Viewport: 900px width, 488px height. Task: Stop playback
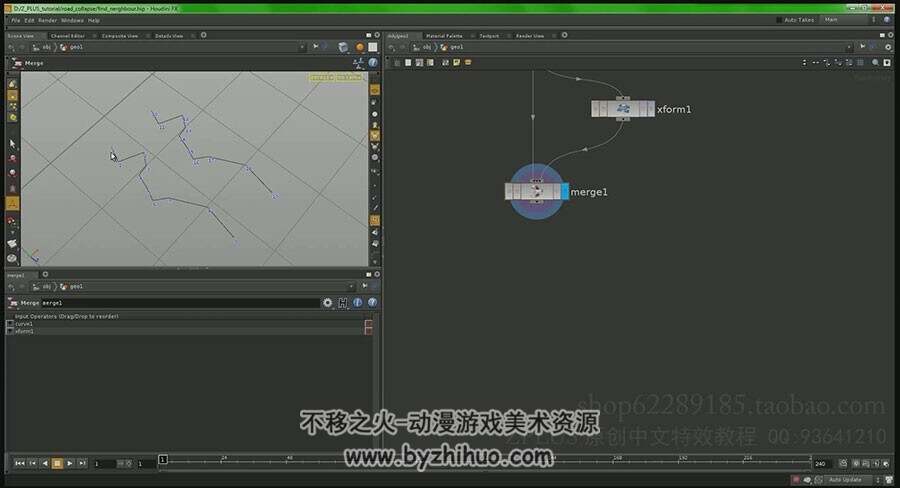[57, 463]
